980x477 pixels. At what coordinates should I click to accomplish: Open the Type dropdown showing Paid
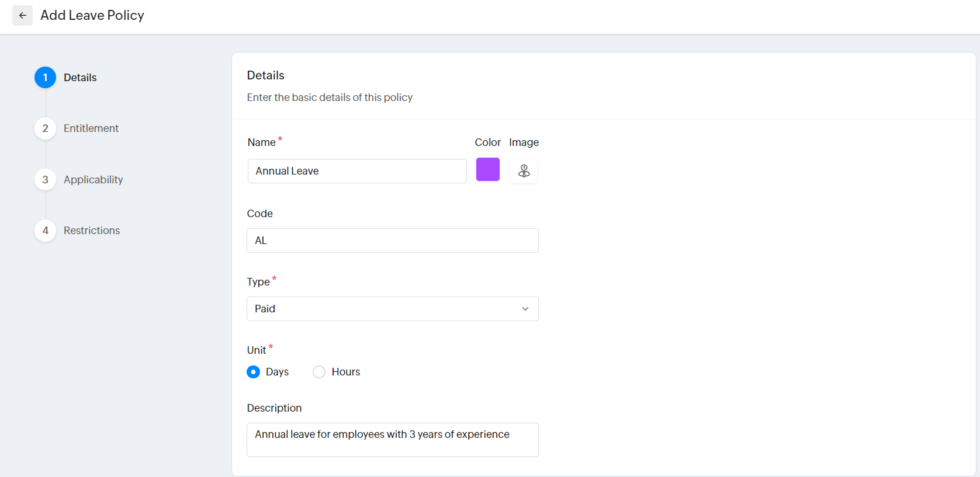[386, 309]
